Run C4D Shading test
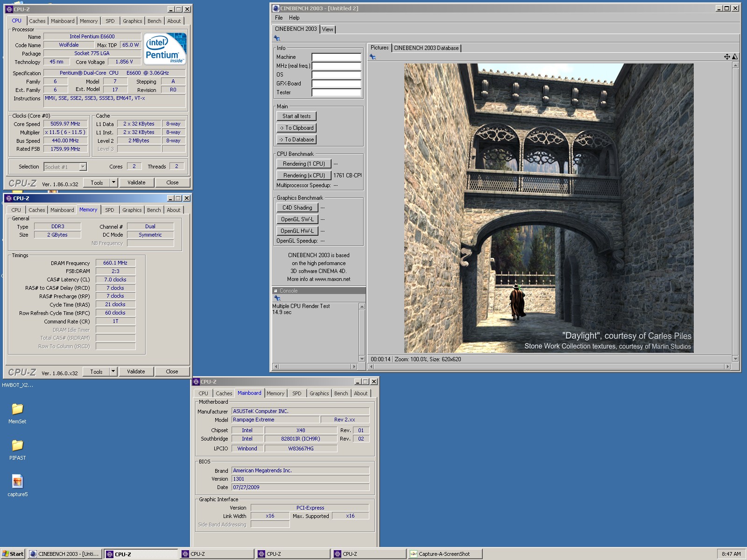 click(297, 208)
